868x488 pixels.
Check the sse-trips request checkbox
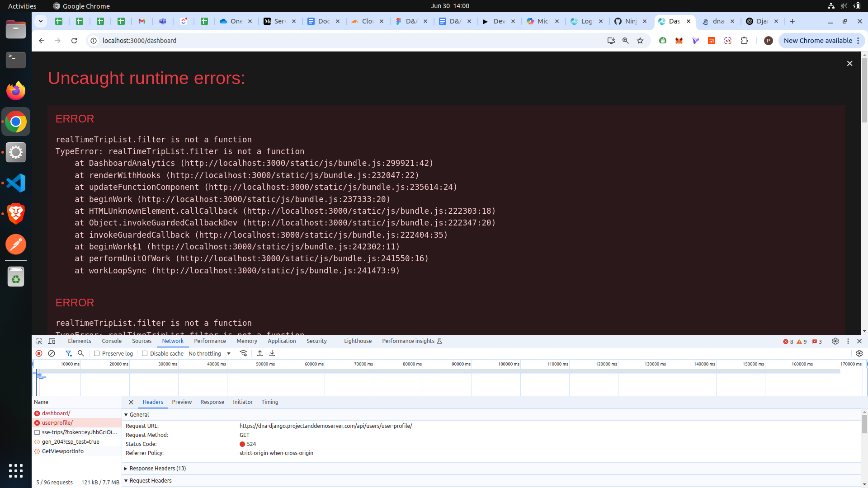[x=37, y=432]
